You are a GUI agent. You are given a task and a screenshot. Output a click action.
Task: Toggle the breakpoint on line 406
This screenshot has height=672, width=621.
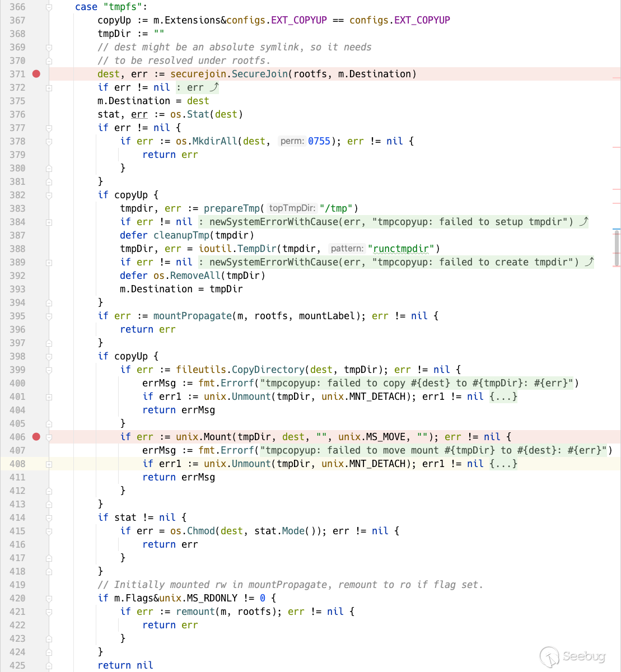coord(36,437)
